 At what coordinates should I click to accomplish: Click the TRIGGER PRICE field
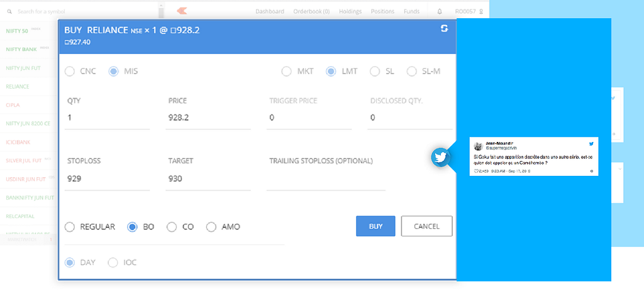[309, 118]
